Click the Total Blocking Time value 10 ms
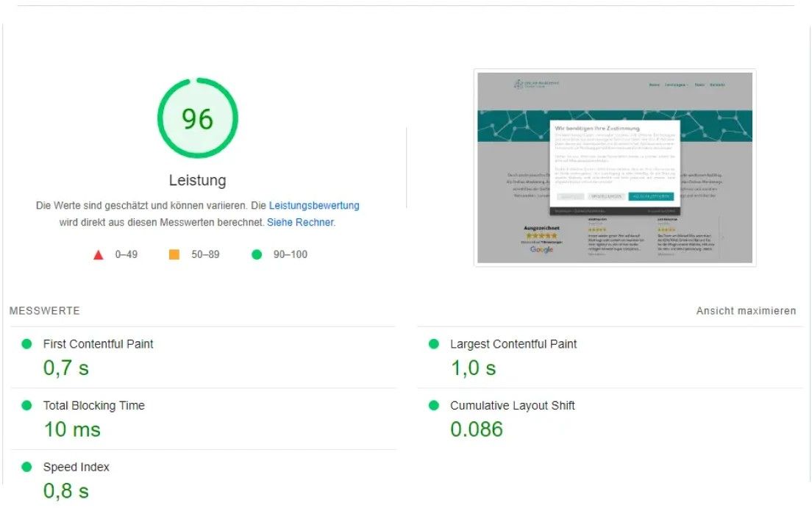The width and height of the screenshot is (812, 508). (x=72, y=429)
